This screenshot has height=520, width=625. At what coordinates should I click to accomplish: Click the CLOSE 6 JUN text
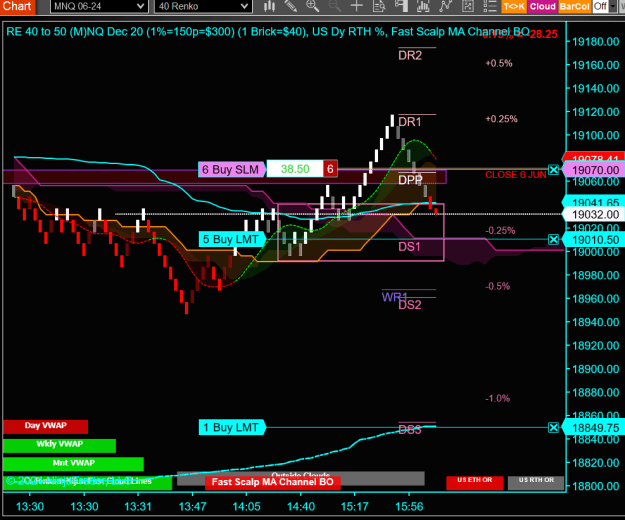pos(516,175)
